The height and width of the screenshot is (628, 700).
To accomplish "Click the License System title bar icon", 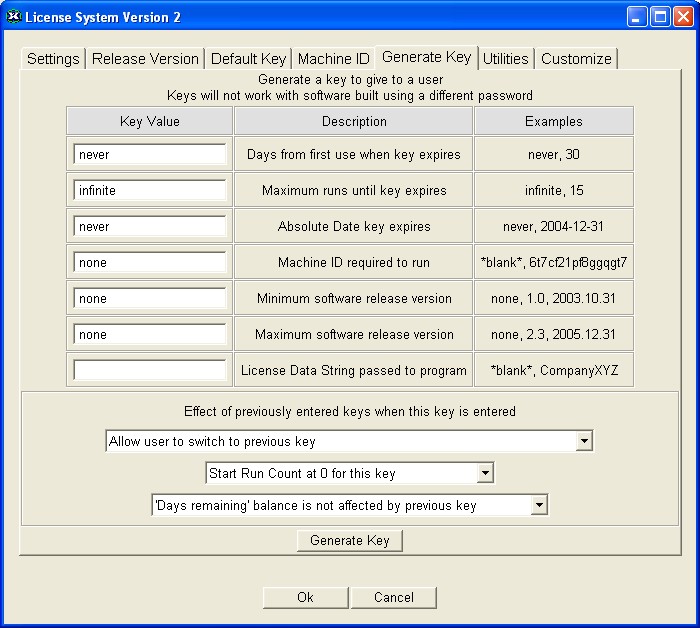I will point(13,17).
